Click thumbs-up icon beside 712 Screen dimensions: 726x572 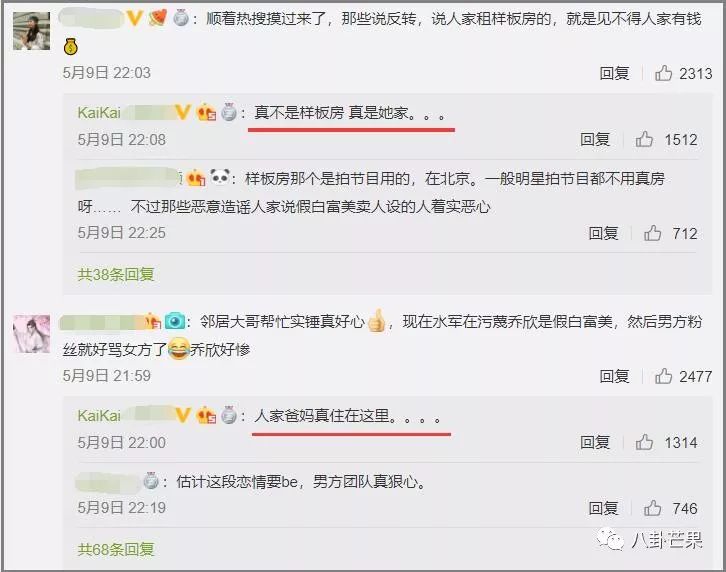tap(652, 233)
